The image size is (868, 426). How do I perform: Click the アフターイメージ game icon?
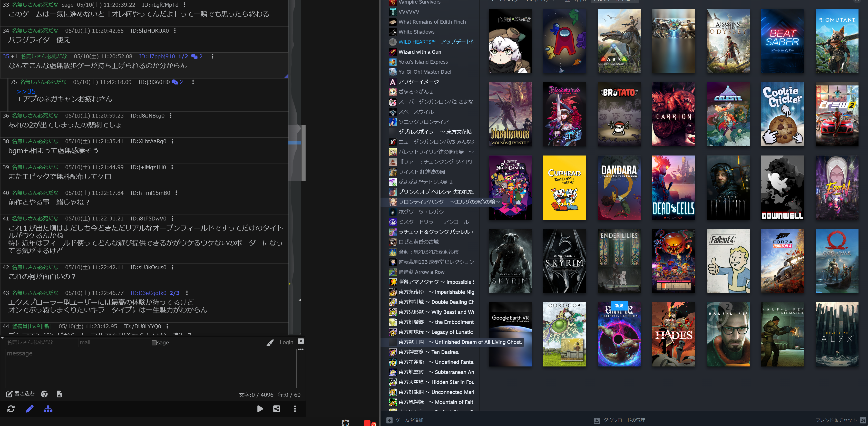(393, 82)
